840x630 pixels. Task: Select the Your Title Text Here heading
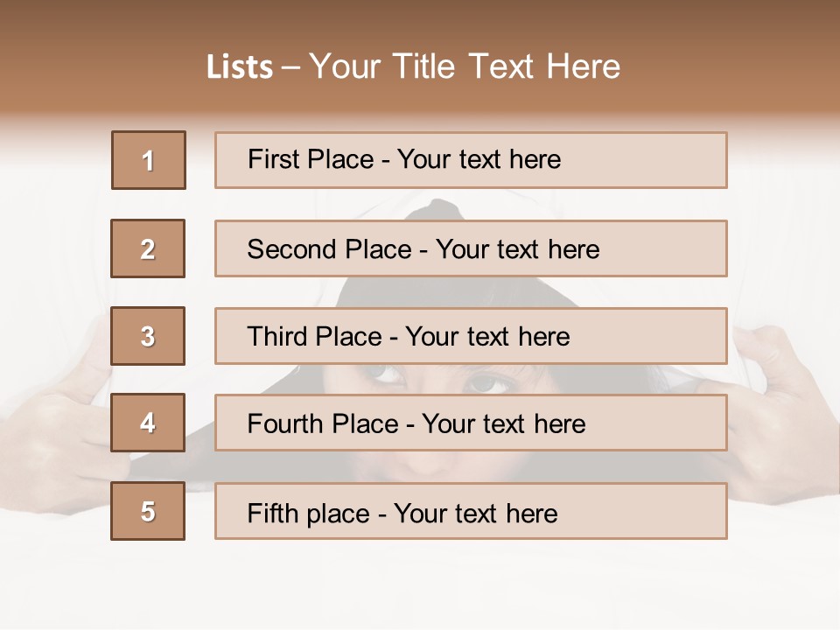[465, 66]
